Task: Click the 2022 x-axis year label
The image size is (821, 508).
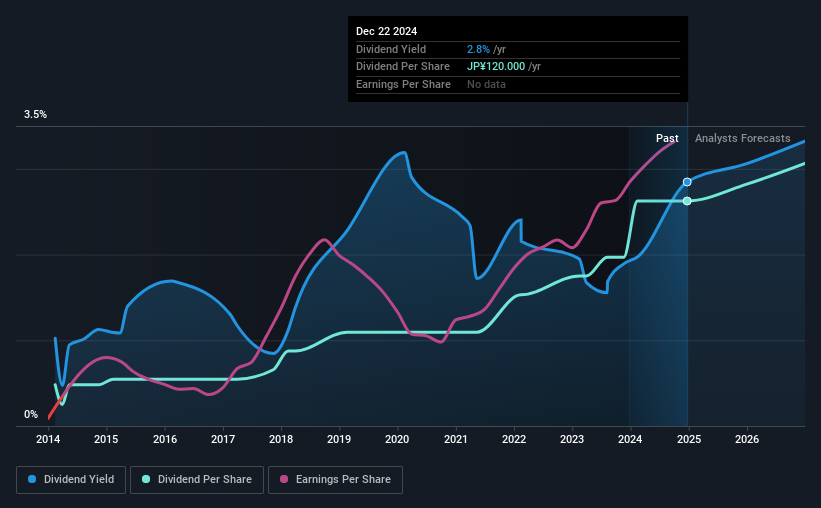Action: pos(514,439)
